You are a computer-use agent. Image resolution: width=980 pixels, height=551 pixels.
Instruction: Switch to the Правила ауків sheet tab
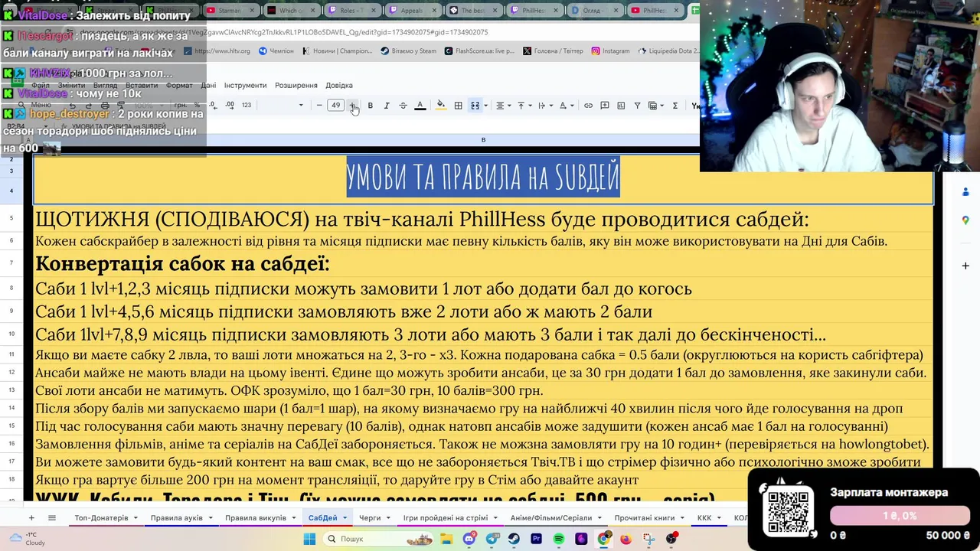point(177,518)
